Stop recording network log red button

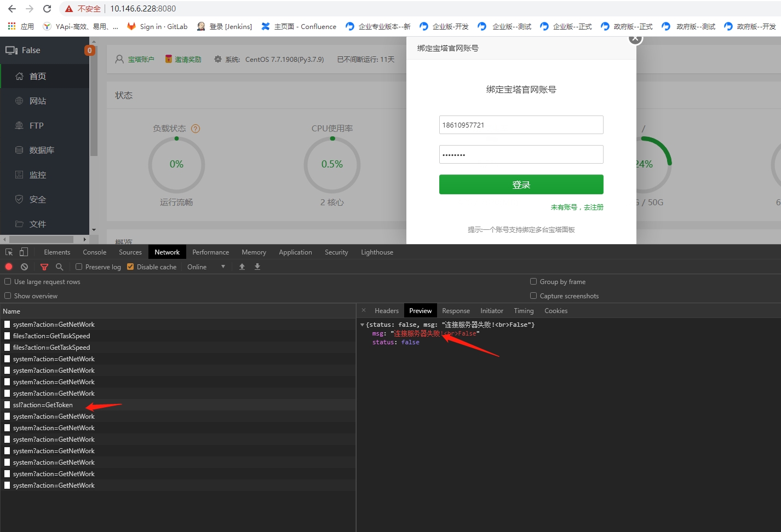[x=9, y=267]
